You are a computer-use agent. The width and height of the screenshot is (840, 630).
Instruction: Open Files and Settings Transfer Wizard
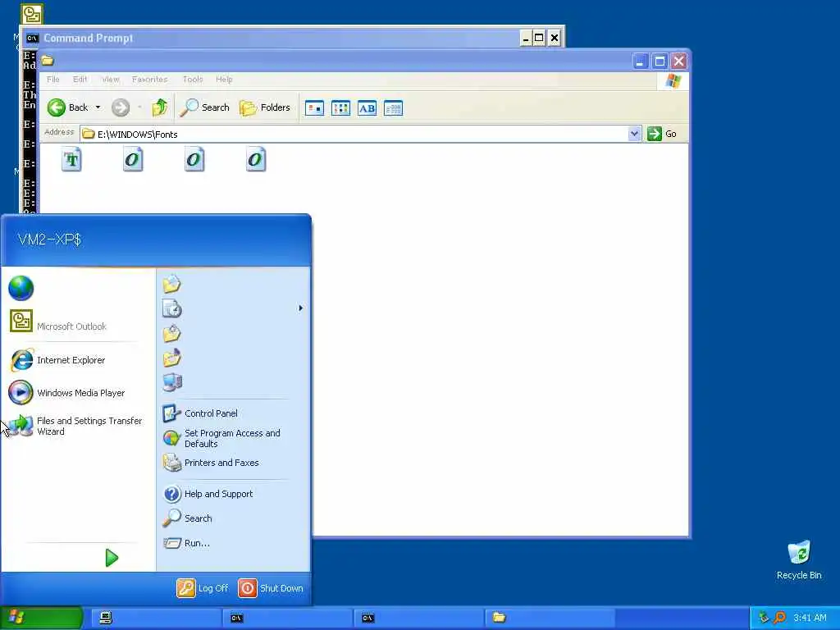[75, 426]
